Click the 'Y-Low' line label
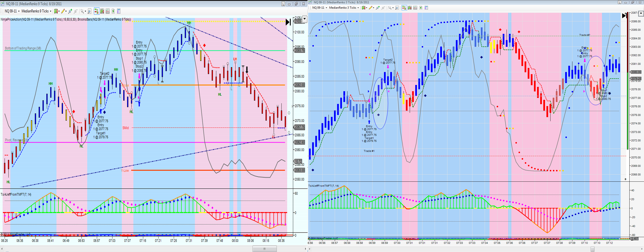The image size is (644, 252). 125,170
